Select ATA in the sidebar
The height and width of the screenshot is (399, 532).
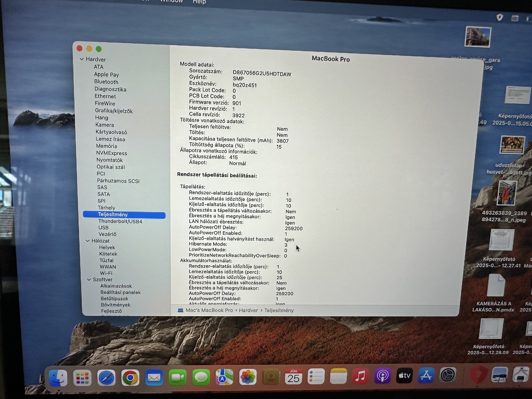[x=99, y=67]
